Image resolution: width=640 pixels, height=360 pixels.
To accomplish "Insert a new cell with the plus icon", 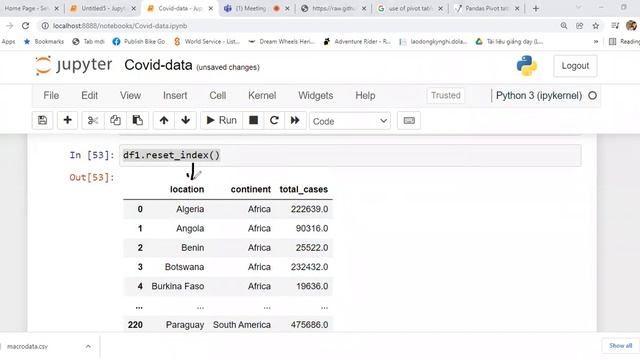I will (x=67, y=120).
